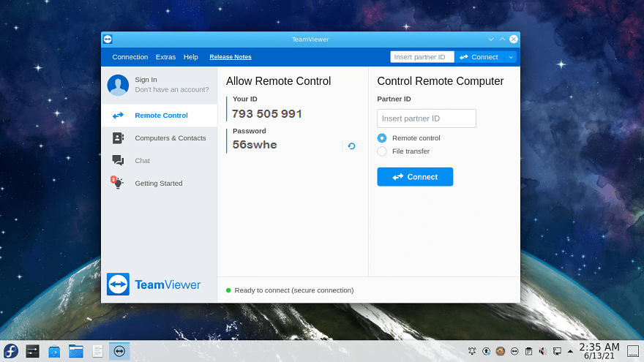Switch to the Remote Control tab
Screen dimensions: 644x362
click(x=160, y=116)
